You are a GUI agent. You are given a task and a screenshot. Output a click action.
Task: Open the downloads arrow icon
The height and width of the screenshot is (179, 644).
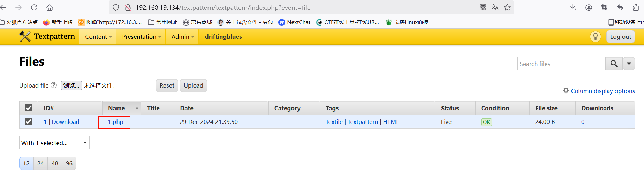[x=573, y=7]
